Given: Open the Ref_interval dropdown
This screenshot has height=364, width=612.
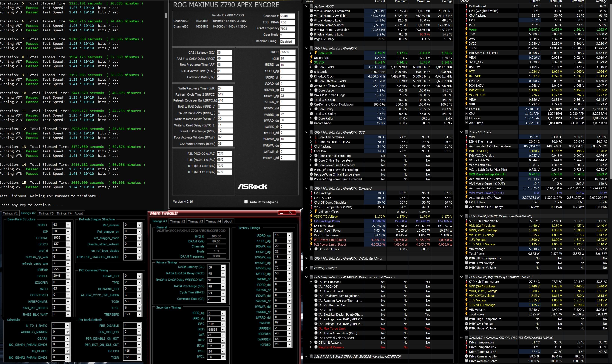Looking at the screenshot, I should click(x=139, y=225).
